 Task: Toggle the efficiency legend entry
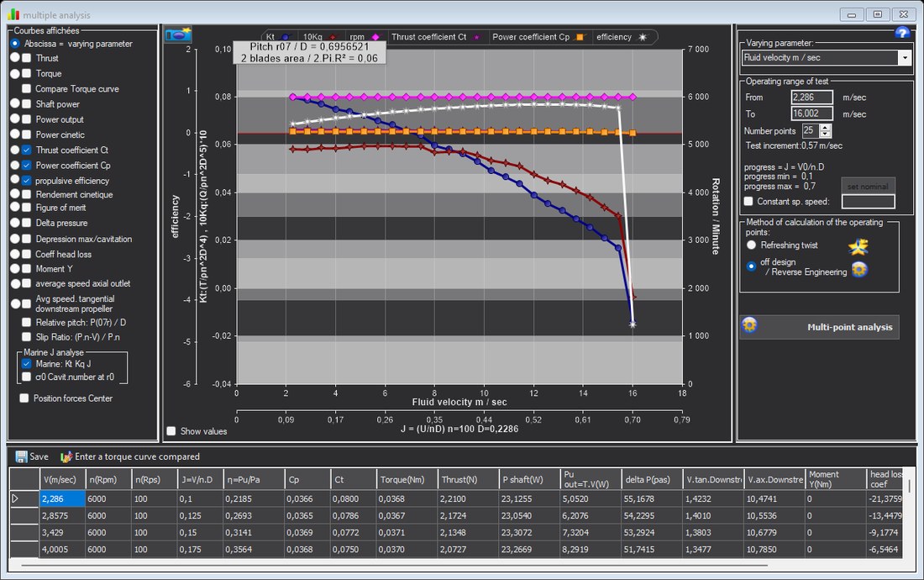(x=621, y=37)
